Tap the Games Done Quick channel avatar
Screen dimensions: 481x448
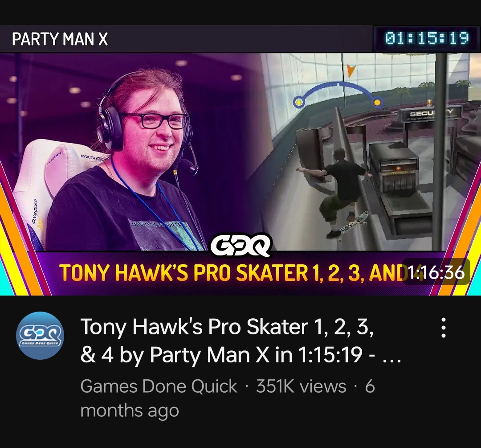(x=40, y=336)
